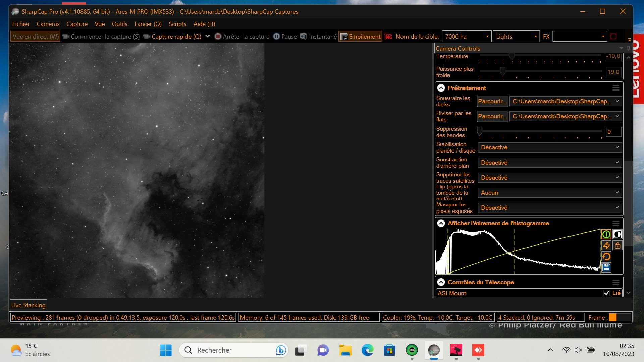644x362 pixels.
Task: Click the stretch lock padlock icon
Action: click(x=617, y=245)
